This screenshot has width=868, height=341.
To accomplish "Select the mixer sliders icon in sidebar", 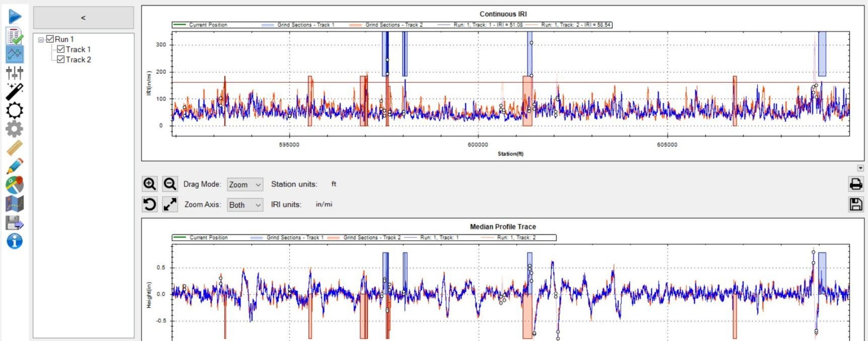I will [x=15, y=73].
